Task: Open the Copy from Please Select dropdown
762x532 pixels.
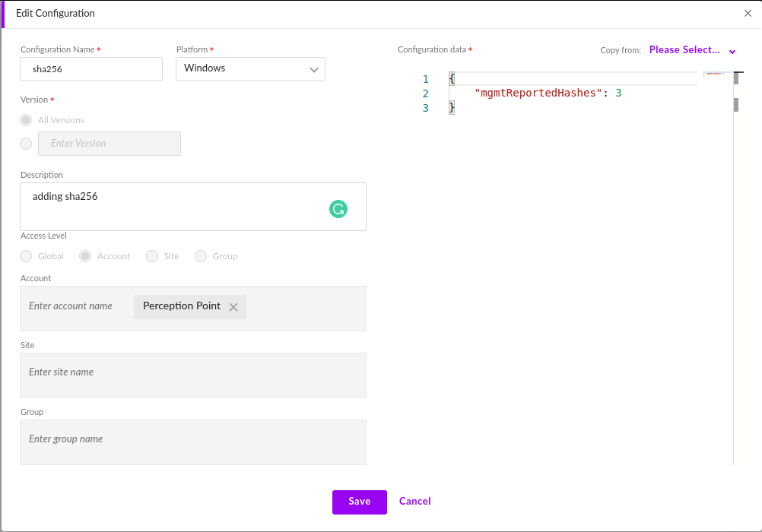Action: point(684,50)
